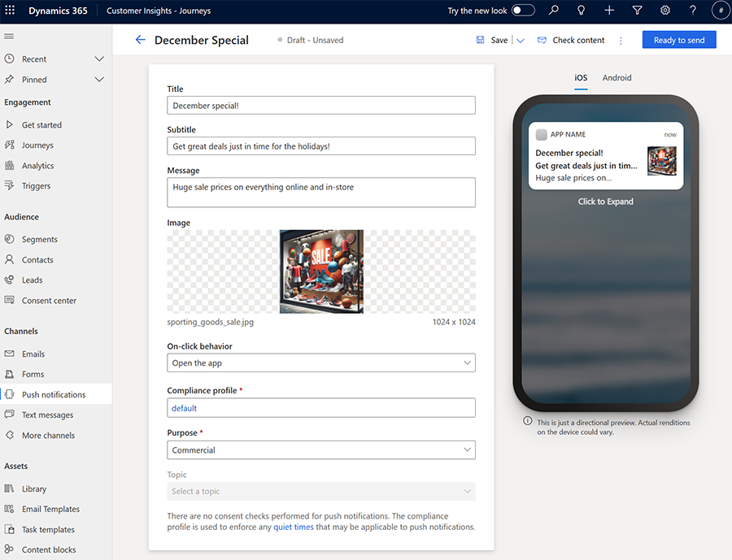Screen dimensions: 732x560
Task: Enable the Try the new look toggle
Action: (524, 11)
